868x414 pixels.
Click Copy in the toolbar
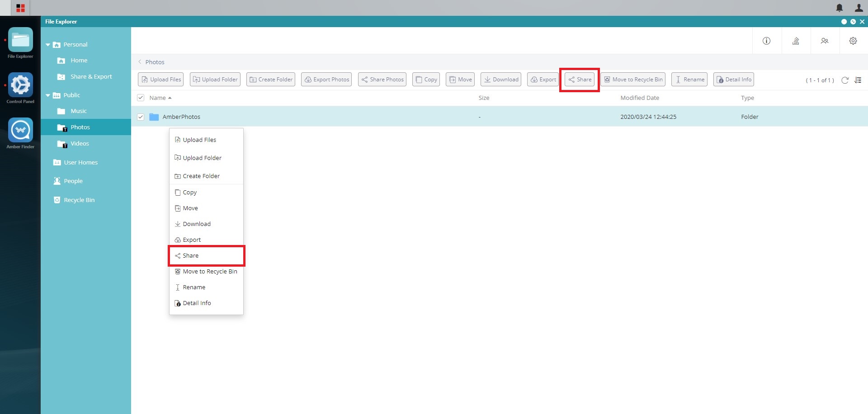pos(426,80)
